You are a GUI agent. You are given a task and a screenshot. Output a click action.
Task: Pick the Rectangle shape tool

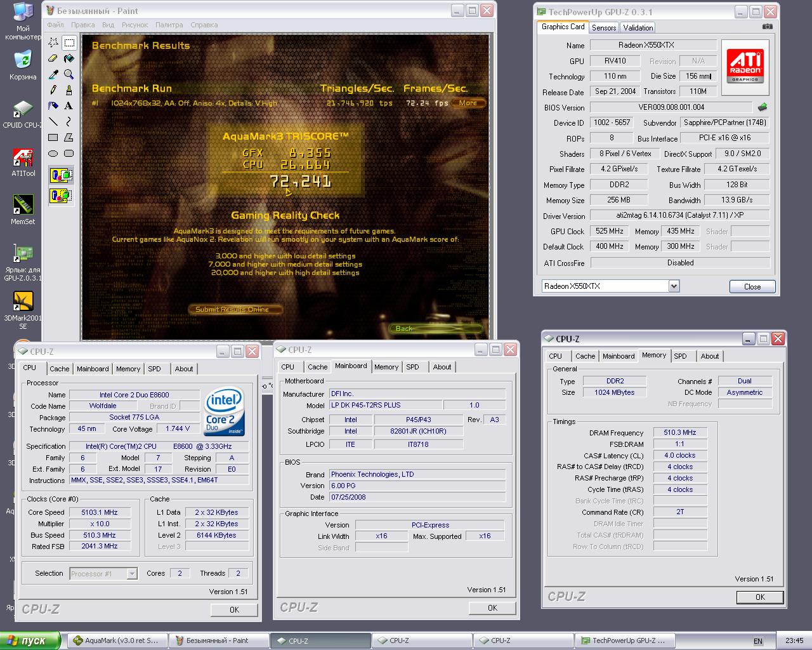[53, 137]
